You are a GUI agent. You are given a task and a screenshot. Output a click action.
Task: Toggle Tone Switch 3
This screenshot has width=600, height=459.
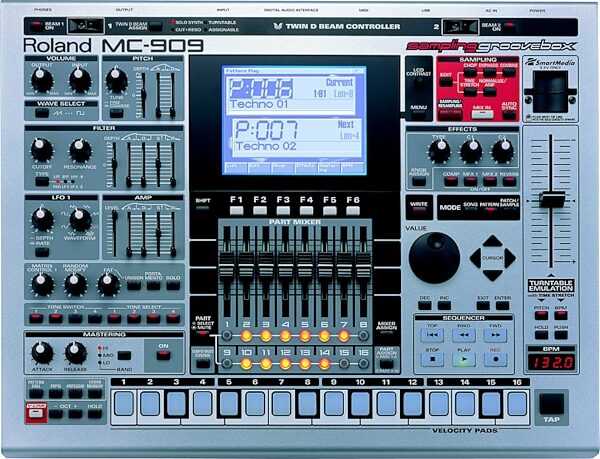point(75,318)
